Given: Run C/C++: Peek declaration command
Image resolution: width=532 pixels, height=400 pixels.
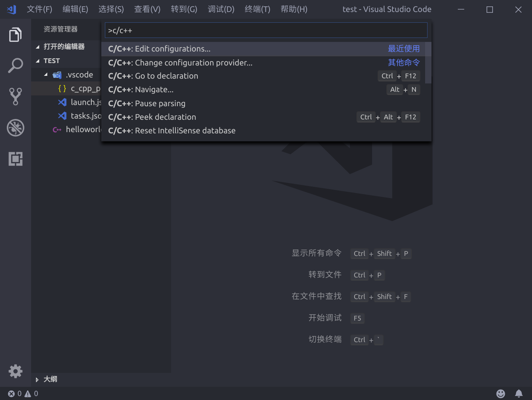Looking at the screenshot, I should point(263,117).
